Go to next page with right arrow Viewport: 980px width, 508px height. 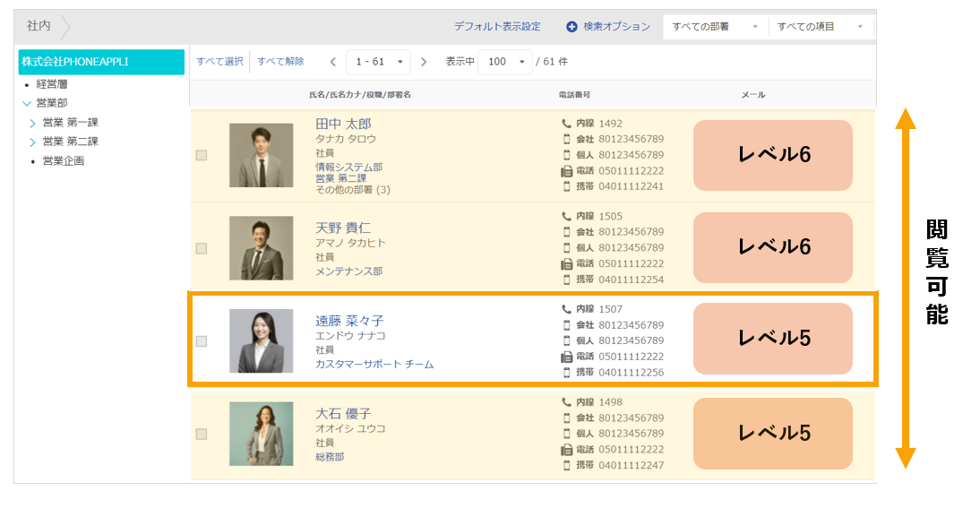[x=424, y=62]
